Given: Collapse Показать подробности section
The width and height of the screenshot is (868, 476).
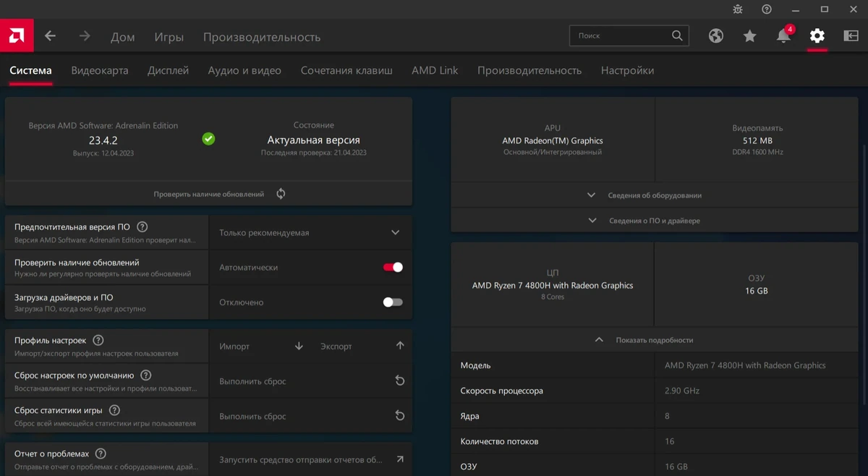Looking at the screenshot, I should (x=654, y=340).
